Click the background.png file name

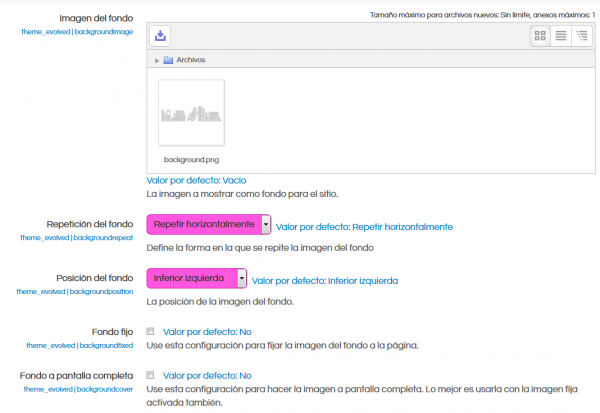click(191, 159)
